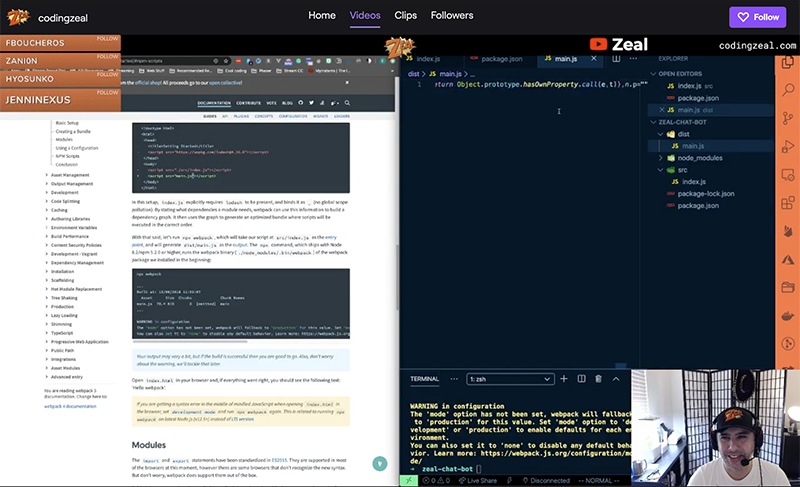The height and width of the screenshot is (487, 800).
Task: Click the errors and warnings count in status bar
Action: point(436,480)
